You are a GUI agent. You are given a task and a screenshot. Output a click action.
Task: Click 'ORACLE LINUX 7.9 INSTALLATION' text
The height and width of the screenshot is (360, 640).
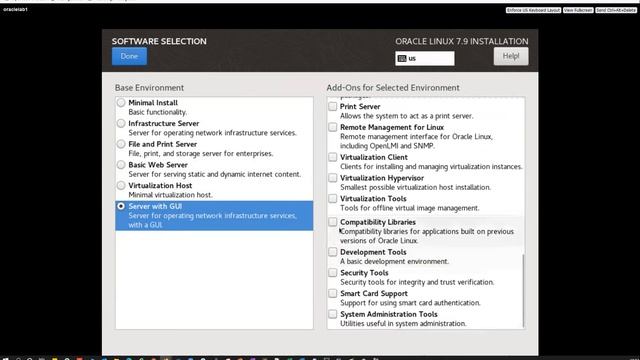[x=462, y=41]
